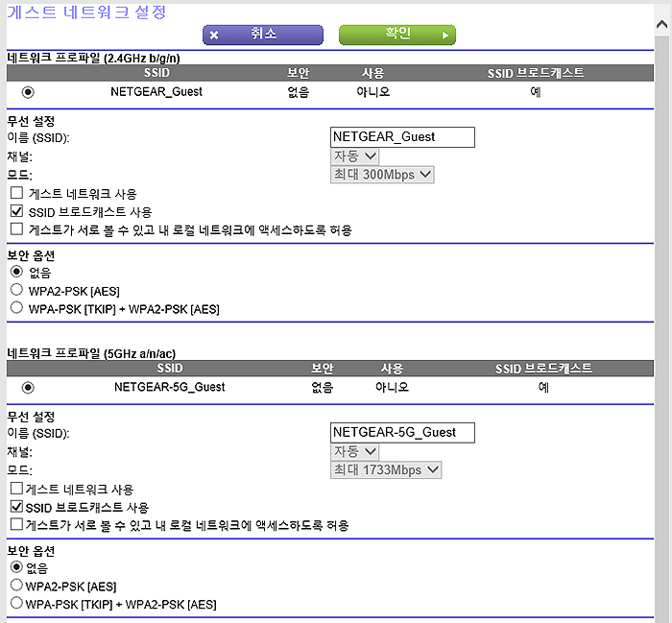The width and height of the screenshot is (672, 623).
Task: Open the 5GHz 채널 자동 dropdown
Action: [354, 451]
